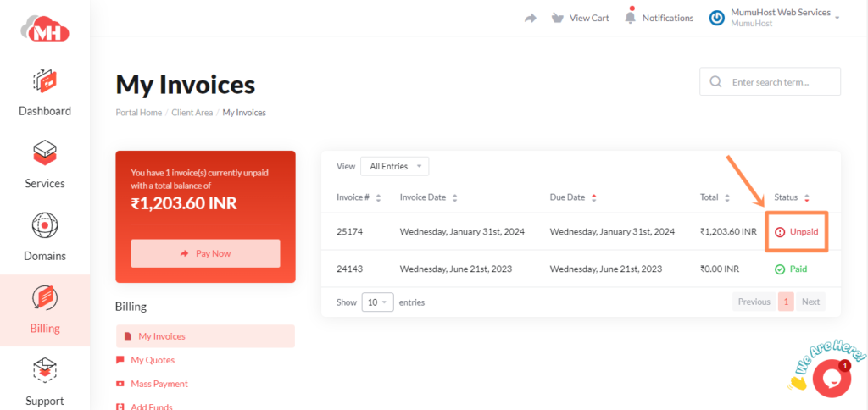
Task: Open the Domains globe icon
Action: [x=45, y=226]
